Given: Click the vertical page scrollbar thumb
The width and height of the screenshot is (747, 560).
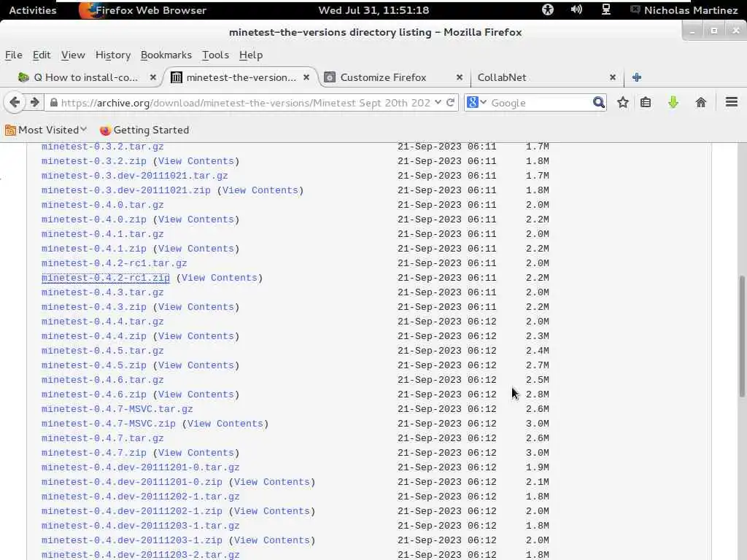Looking at the screenshot, I should click(x=742, y=335).
